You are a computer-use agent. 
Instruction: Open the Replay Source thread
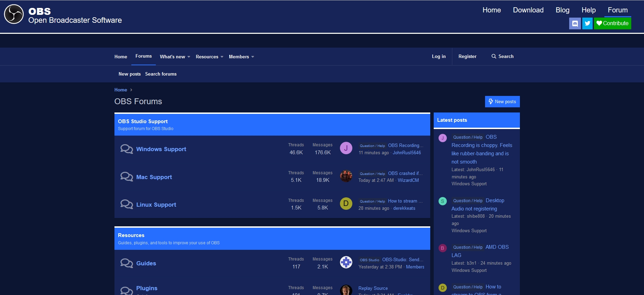pyautogui.click(x=373, y=288)
